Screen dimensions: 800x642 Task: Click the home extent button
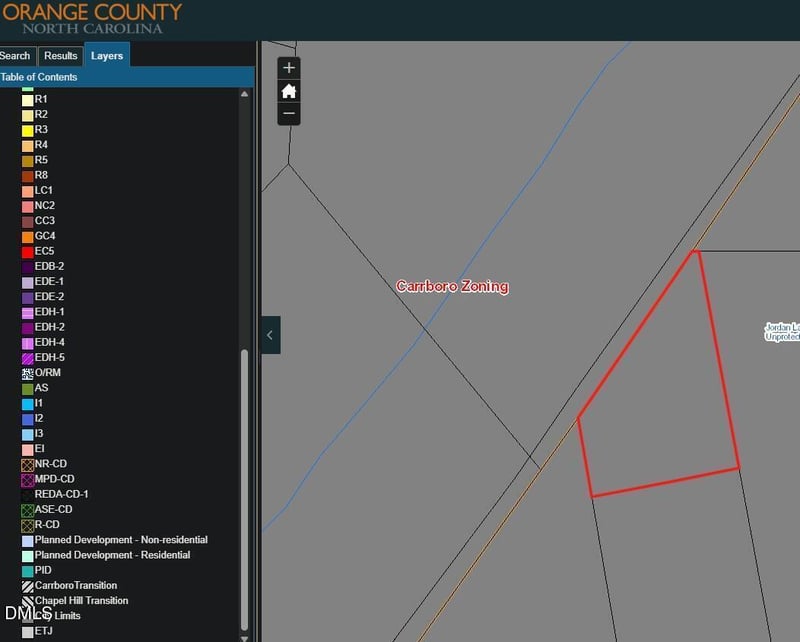(289, 91)
